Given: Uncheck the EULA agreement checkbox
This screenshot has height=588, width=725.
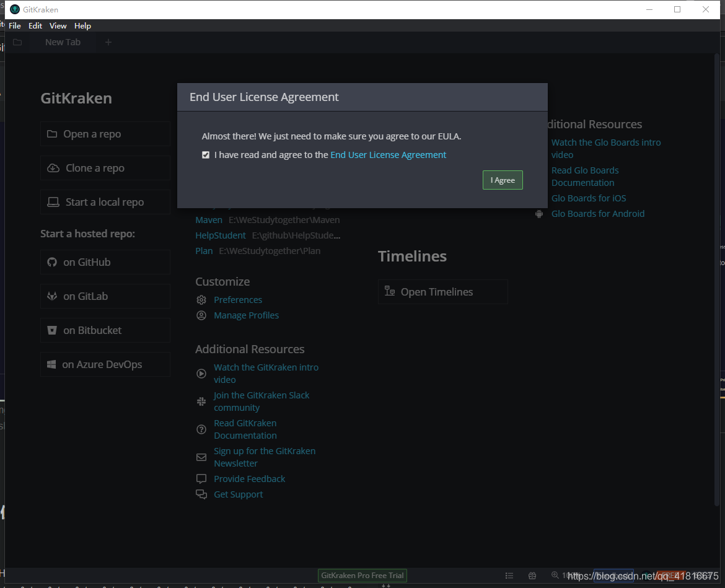Looking at the screenshot, I should click(x=206, y=155).
